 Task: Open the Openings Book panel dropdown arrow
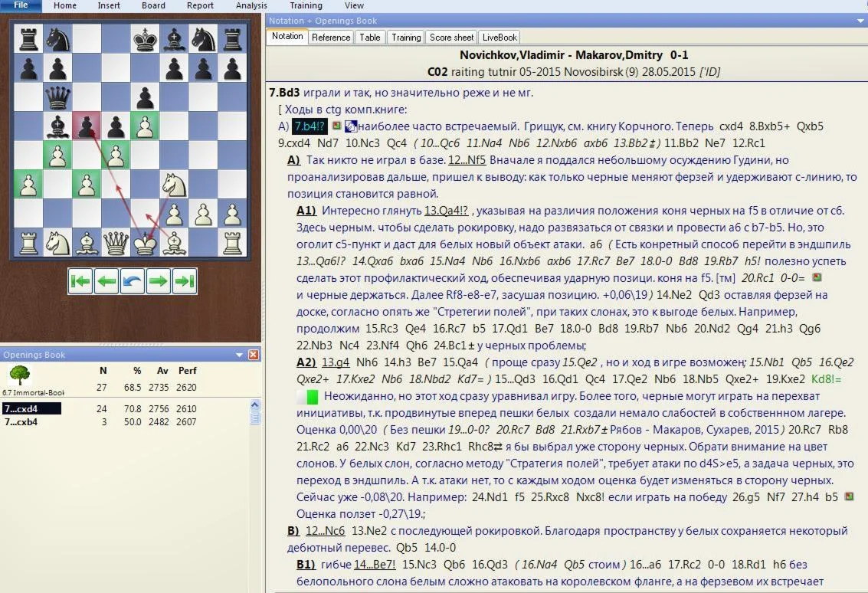coord(240,355)
